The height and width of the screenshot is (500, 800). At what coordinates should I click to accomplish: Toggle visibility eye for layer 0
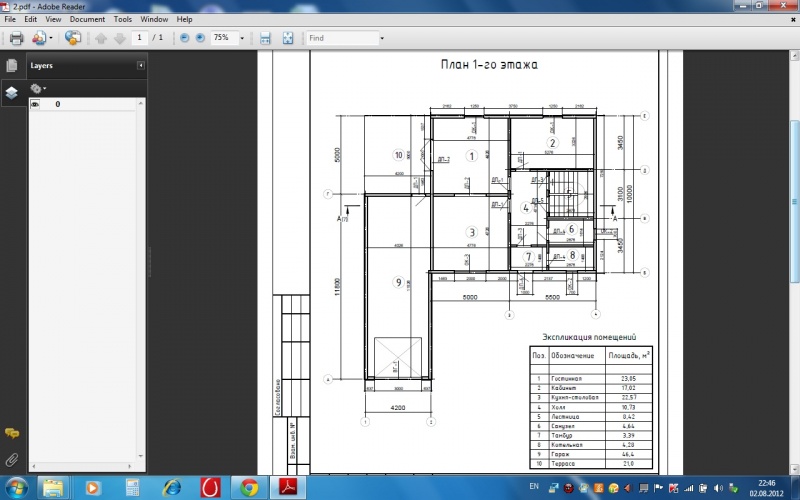(35, 104)
